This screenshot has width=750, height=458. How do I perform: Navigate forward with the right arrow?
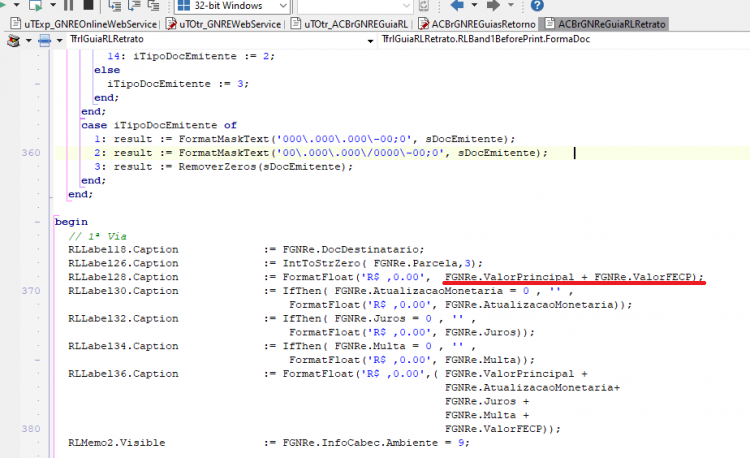point(493,5)
